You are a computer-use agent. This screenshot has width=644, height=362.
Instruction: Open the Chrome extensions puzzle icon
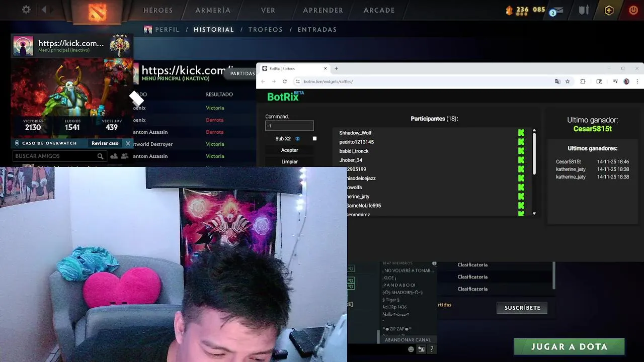583,81
